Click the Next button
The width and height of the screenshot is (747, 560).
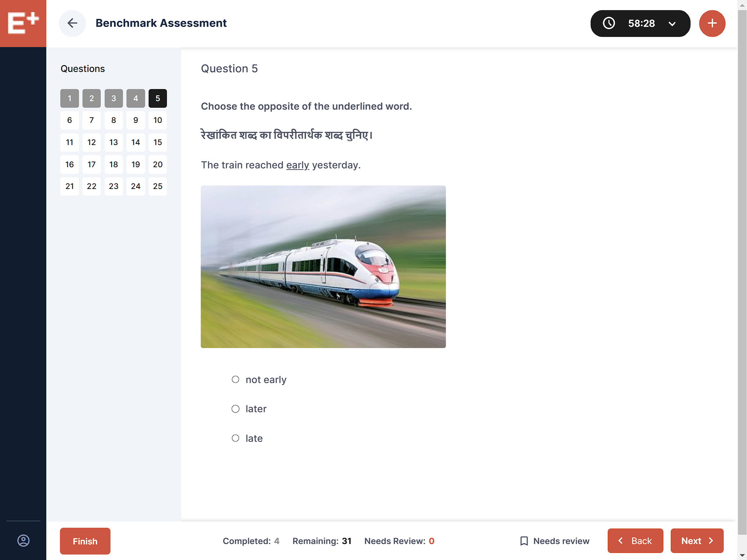(697, 541)
